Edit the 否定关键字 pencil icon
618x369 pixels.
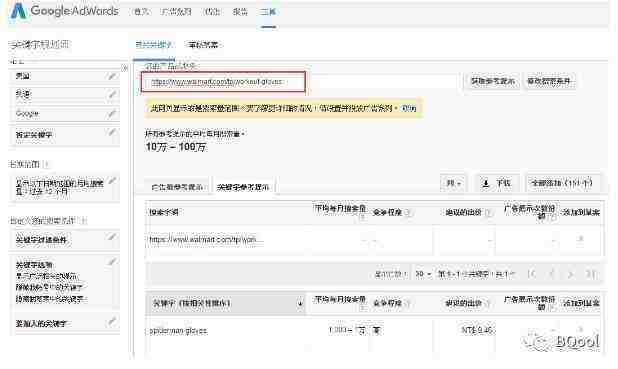coord(112,132)
